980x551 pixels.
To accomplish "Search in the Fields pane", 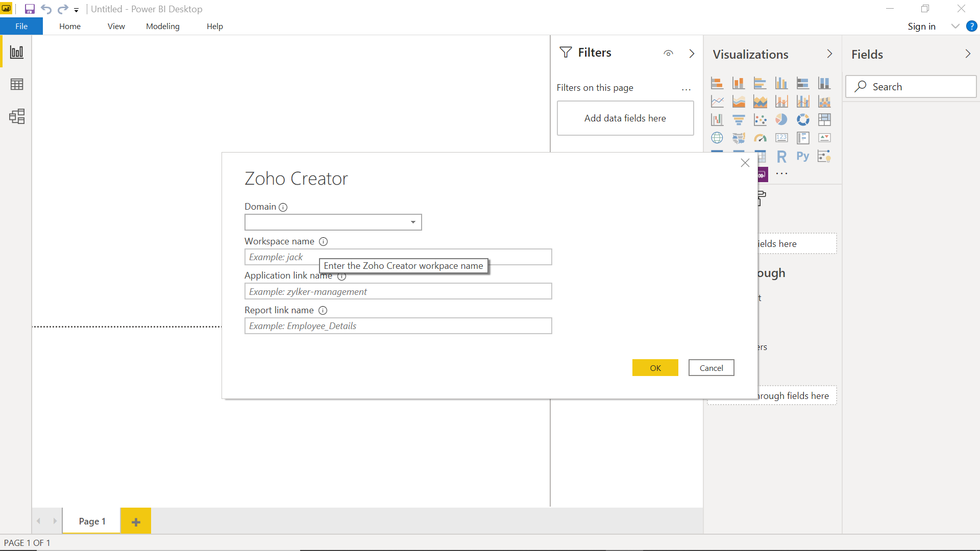I will click(x=911, y=87).
